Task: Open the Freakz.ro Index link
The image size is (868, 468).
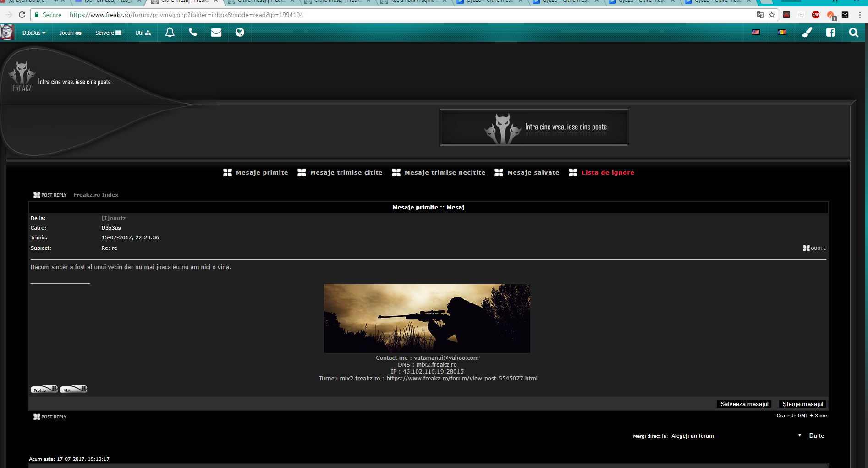Action: [x=96, y=195]
